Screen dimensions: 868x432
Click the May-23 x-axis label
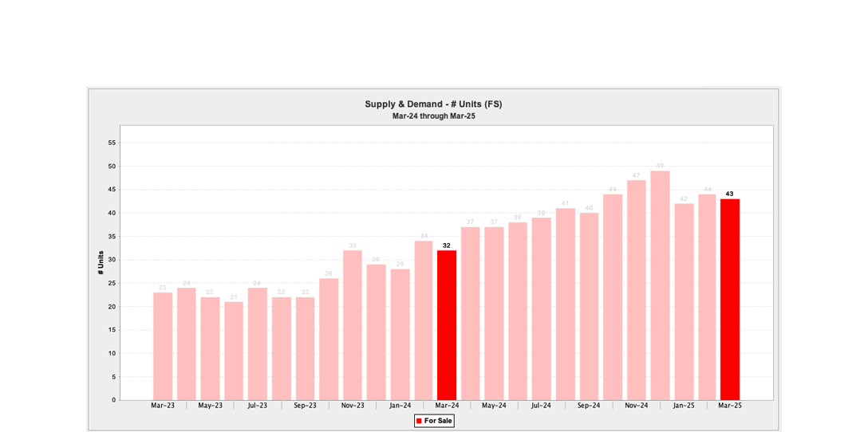210,406
